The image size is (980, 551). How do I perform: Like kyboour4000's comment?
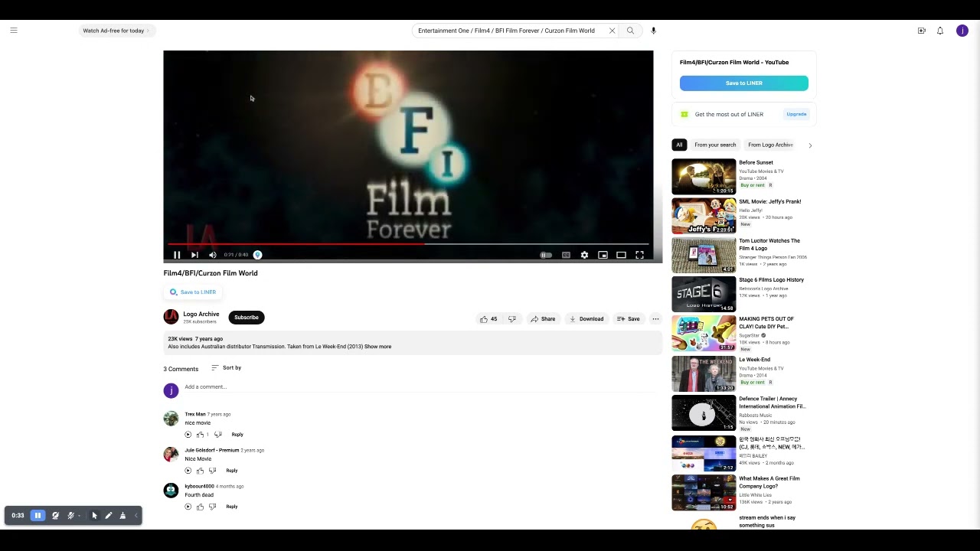(x=201, y=507)
